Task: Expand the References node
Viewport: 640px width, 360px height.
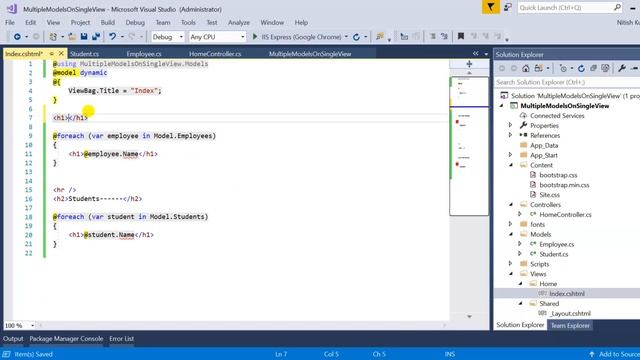Action: 510,135
